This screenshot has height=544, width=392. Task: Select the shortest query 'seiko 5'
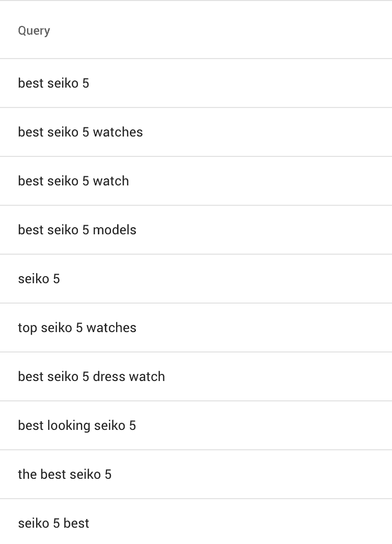[x=39, y=279]
